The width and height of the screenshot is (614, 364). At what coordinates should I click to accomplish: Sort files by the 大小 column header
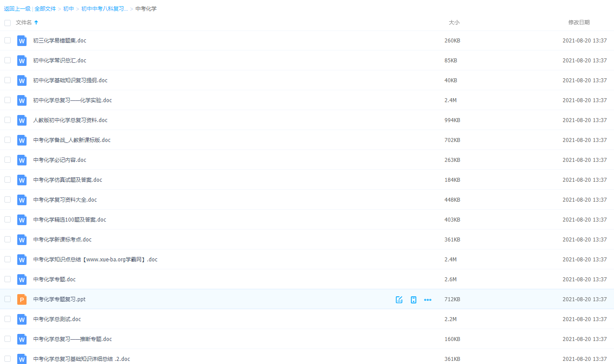(454, 23)
